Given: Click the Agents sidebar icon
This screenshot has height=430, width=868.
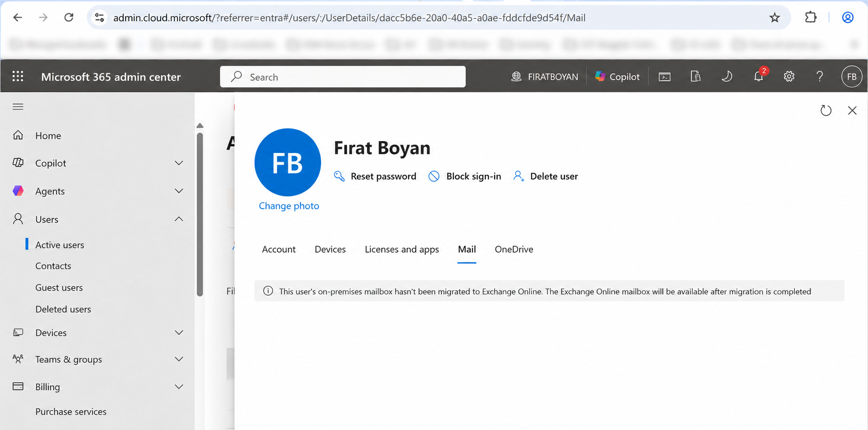Looking at the screenshot, I should tap(18, 191).
